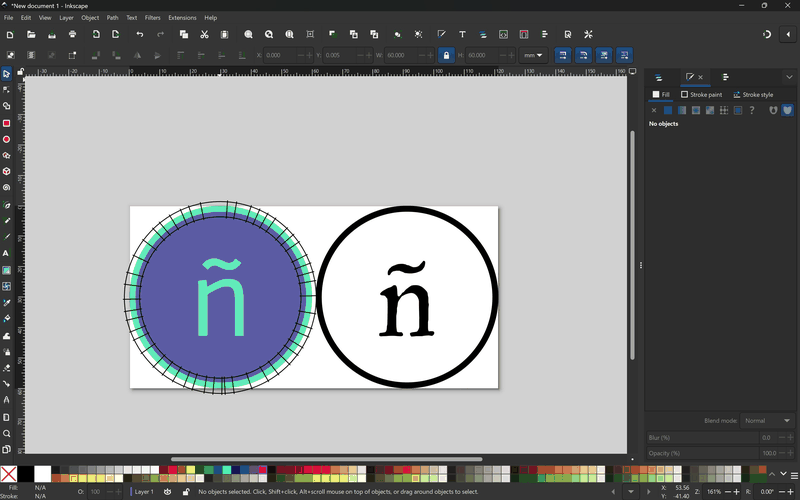Pick the no-color X swatch
Image resolution: width=800 pixels, height=500 pixels.
[x=9, y=474]
